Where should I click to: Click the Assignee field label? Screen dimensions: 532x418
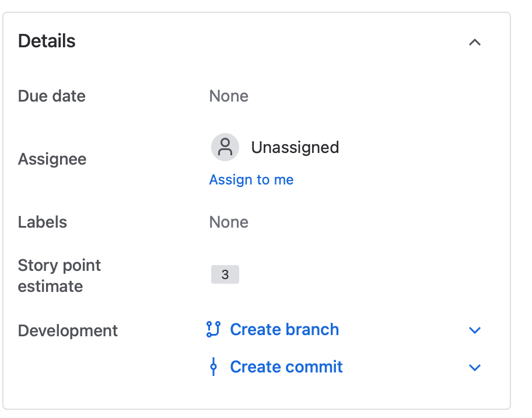point(52,159)
